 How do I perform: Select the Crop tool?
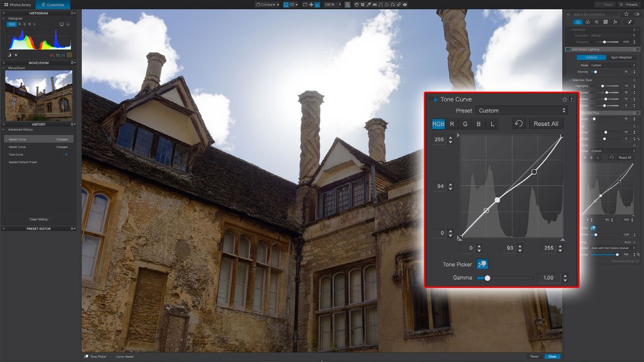pyautogui.click(x=363, y=4)
